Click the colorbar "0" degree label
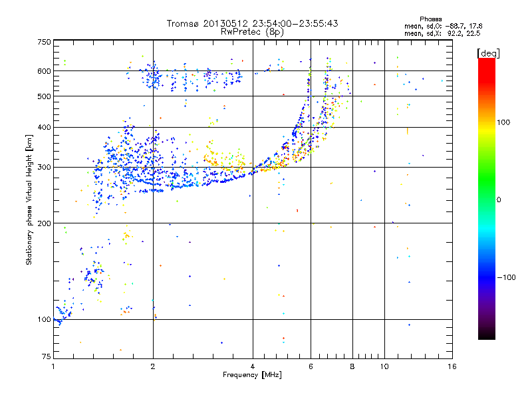The image size is (532, 399). click(499, 200)
